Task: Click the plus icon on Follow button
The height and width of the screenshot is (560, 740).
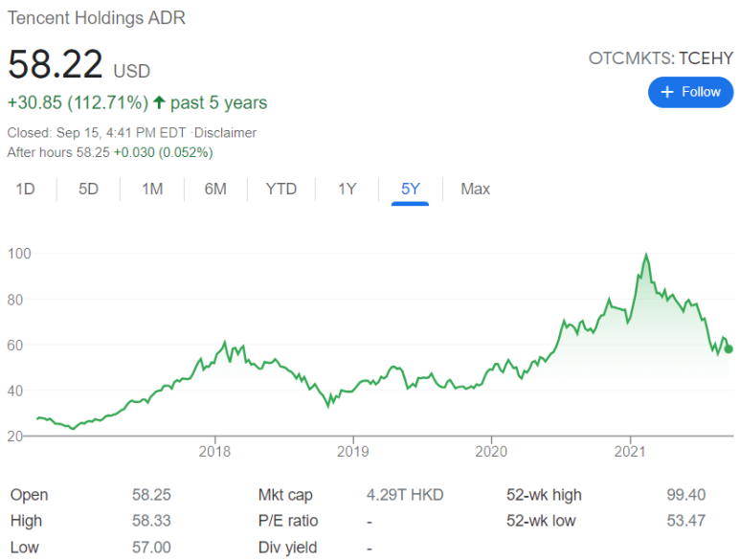Action: tap(667, 92)
